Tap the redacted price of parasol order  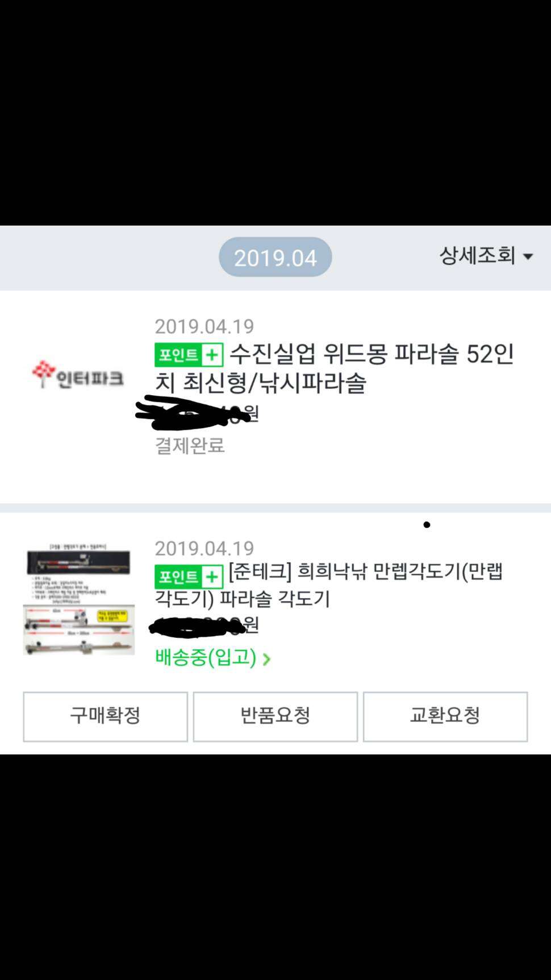pos(197,413)
